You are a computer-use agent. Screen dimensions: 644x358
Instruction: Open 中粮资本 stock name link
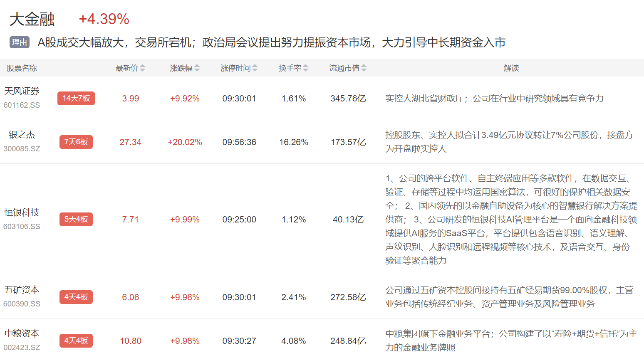pyautogui.click(x=22, y=333)
